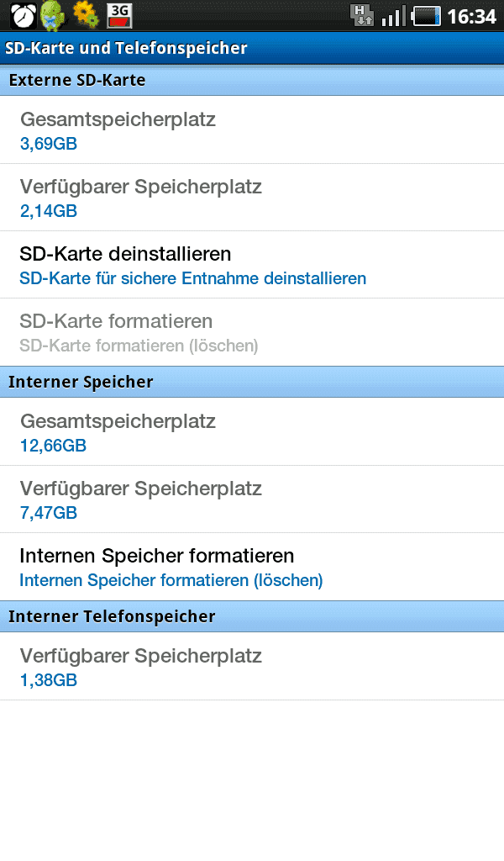Tap the yellow gears notification icon
Image resolution: width=504 pixels, height=861 pixels.
[87, 15]
